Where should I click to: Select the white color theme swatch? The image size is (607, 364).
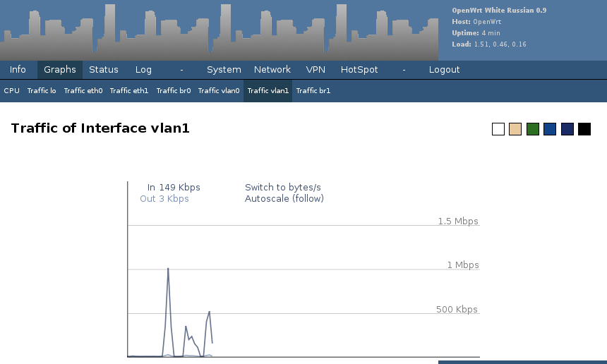pos(498,129)
